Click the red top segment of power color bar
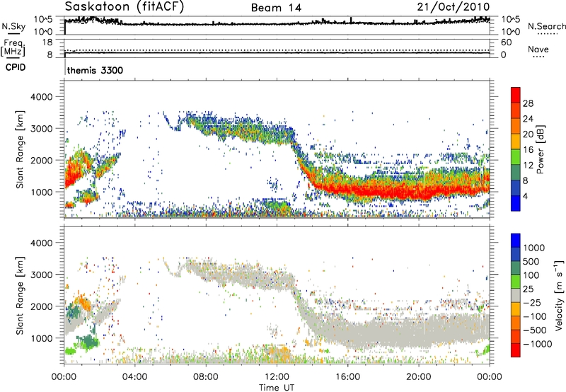The width and height of the screenshot is (566, 392). [x=516, y=95]
